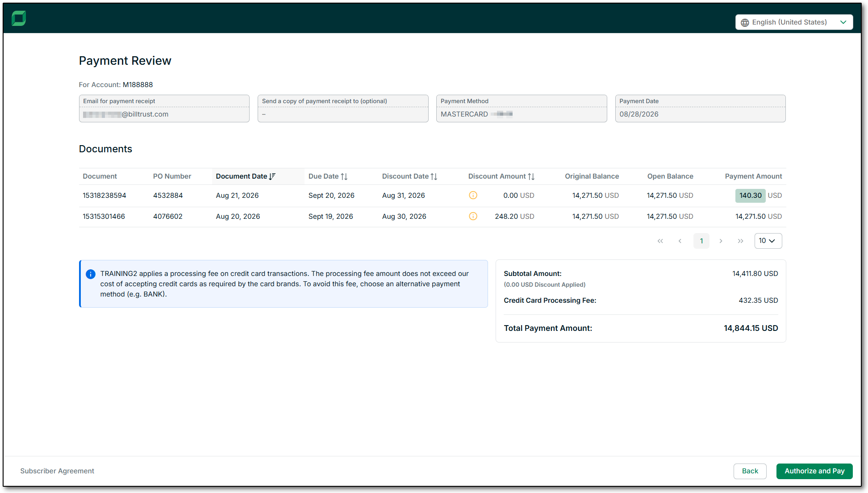The width and height of the screenshot is (868, 493).
Task: Select page 1 in pagination
Action: point(701,241)
